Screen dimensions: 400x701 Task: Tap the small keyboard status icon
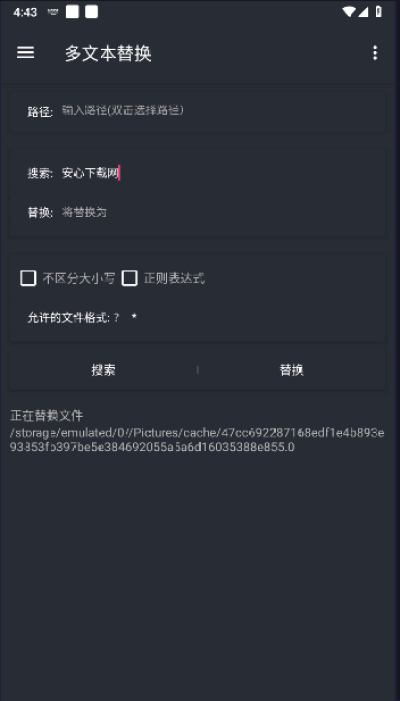point(53,13)
